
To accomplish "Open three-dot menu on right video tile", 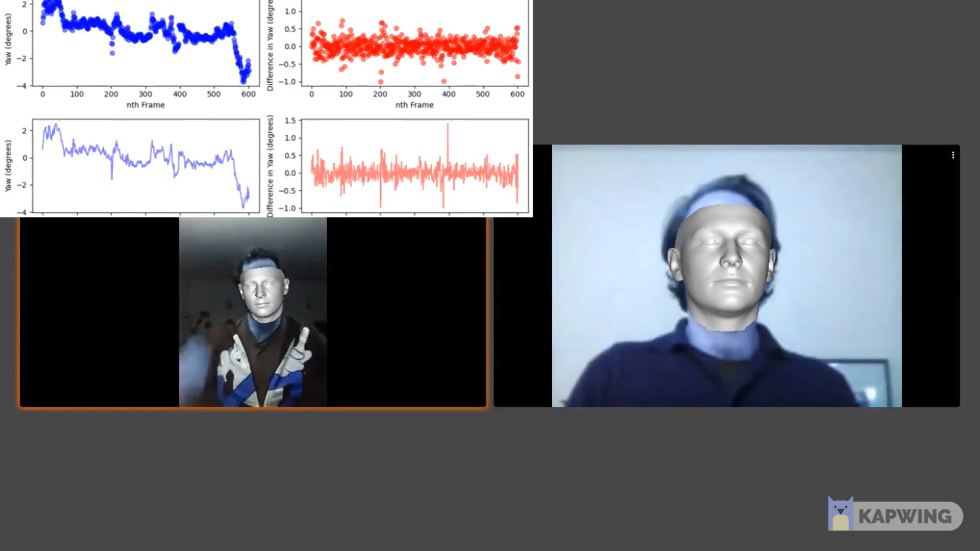I will pyautogui.click(x=952, y=155).
